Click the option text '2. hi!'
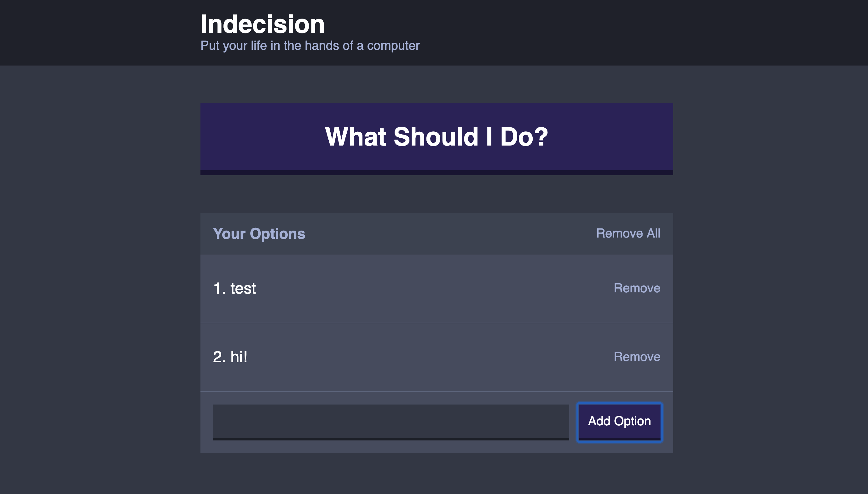Screen dimensions: 868x494 230,357
